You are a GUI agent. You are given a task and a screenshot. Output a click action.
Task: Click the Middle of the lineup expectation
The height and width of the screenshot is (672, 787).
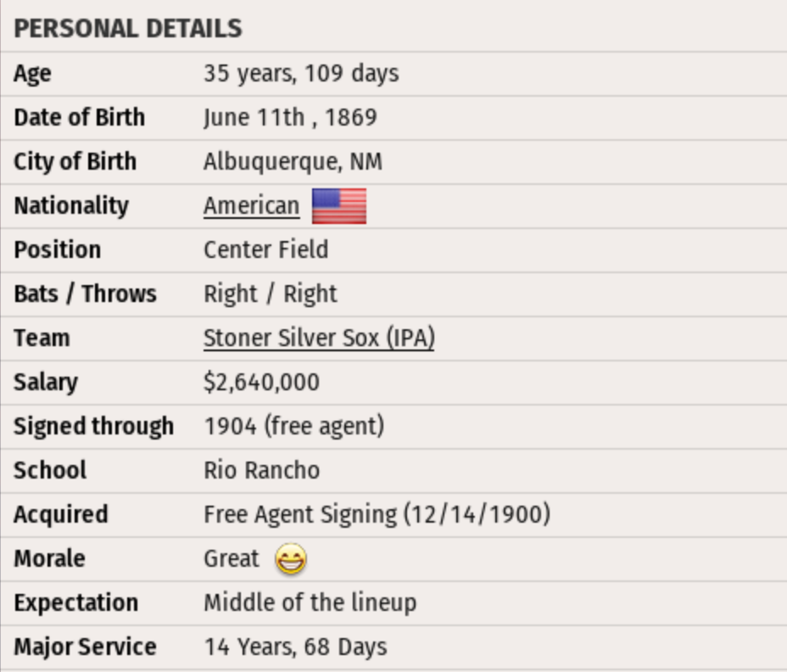coord(310,603)
